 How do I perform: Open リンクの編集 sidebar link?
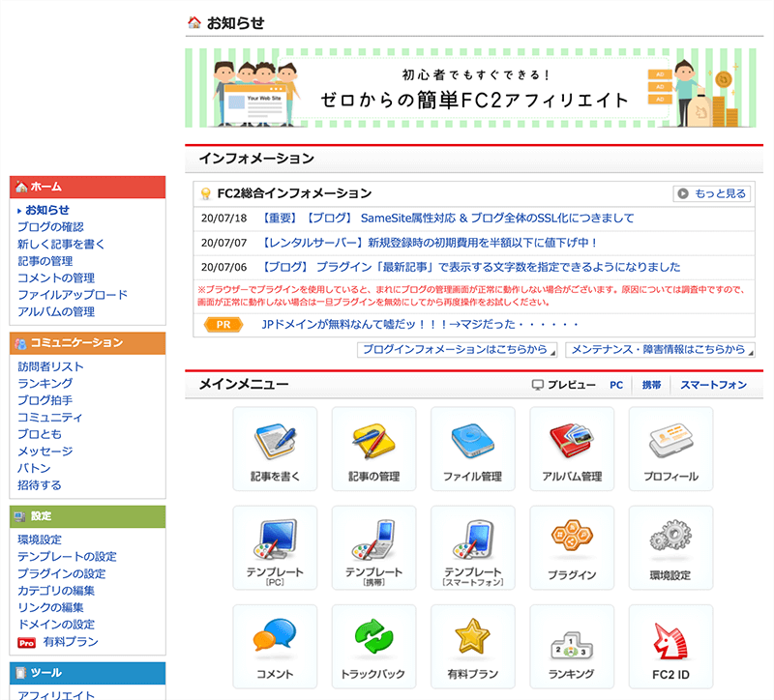(50, 607)
